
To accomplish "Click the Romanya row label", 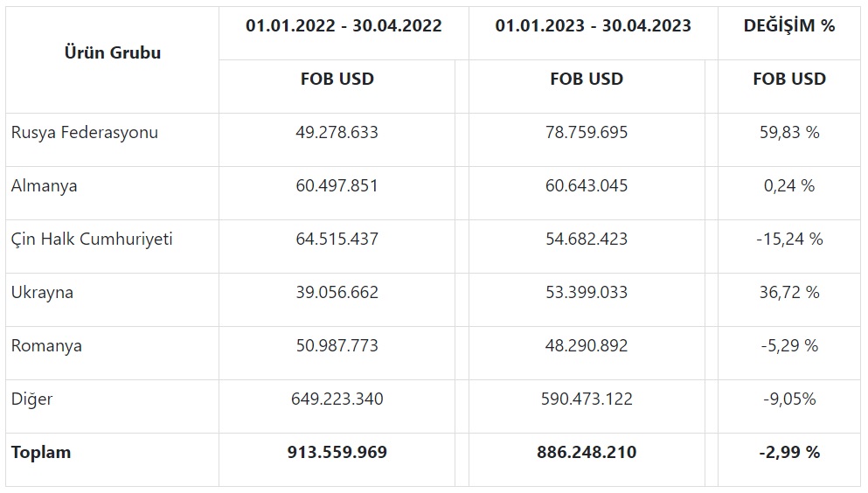I will (x=46, y=346).
